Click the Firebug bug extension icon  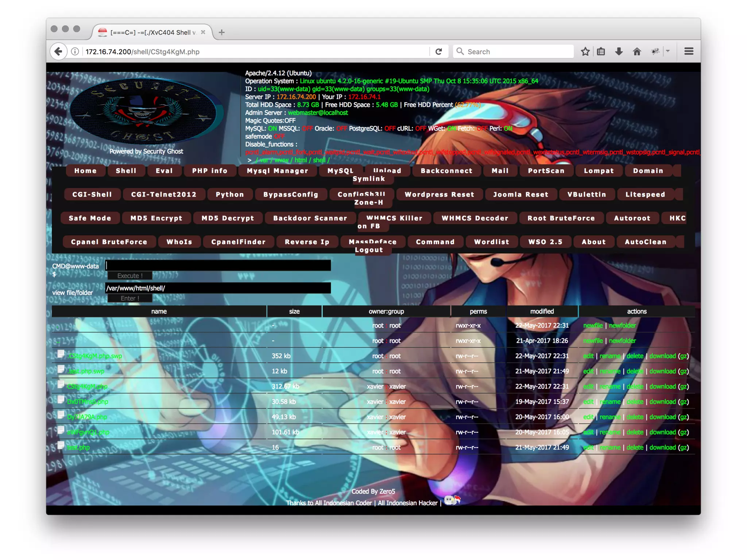[x=655, y=51]
